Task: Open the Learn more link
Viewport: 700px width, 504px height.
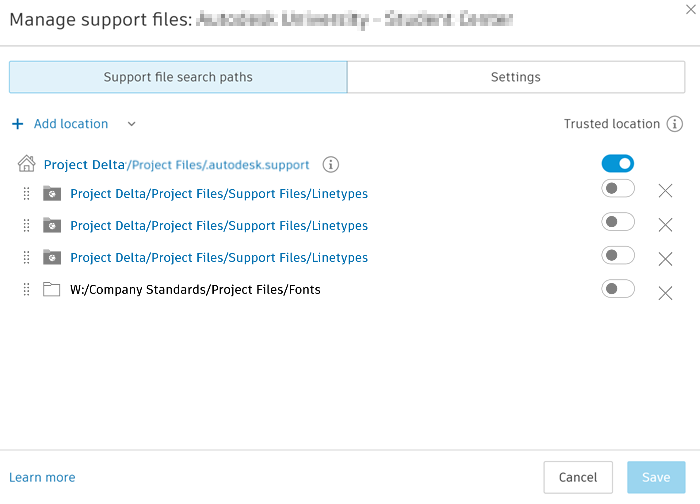Action: (42, 477)
